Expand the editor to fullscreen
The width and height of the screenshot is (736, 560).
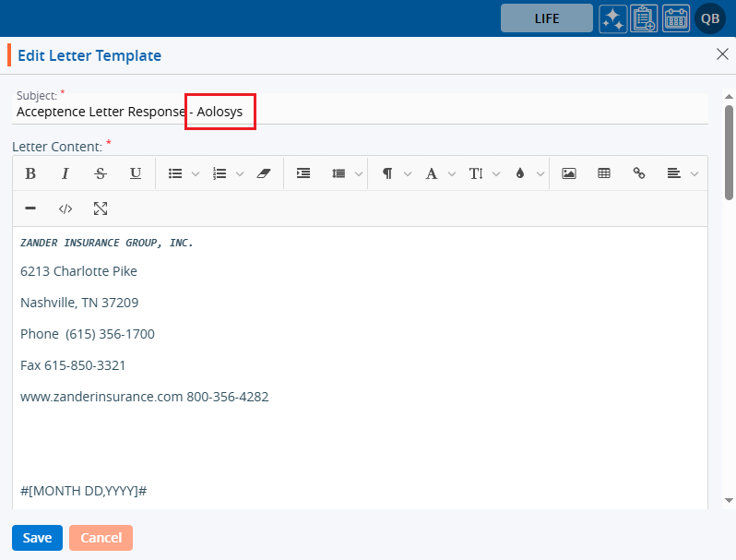tap(101, 209)
